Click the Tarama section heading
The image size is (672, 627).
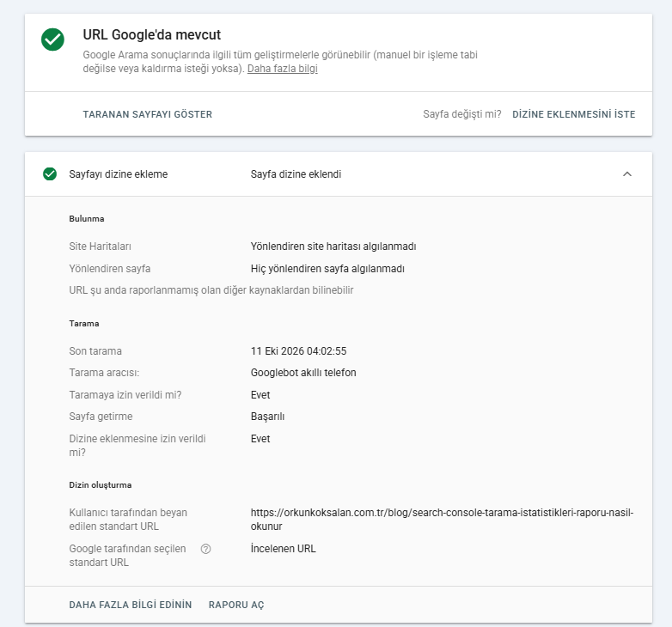pos(84,323)
